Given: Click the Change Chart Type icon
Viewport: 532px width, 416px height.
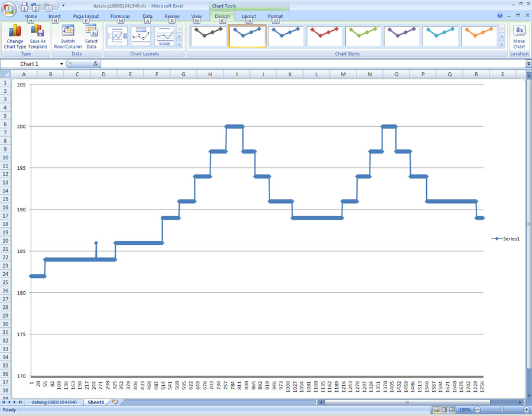Looking at the screenshot, I should coord(15,36).
